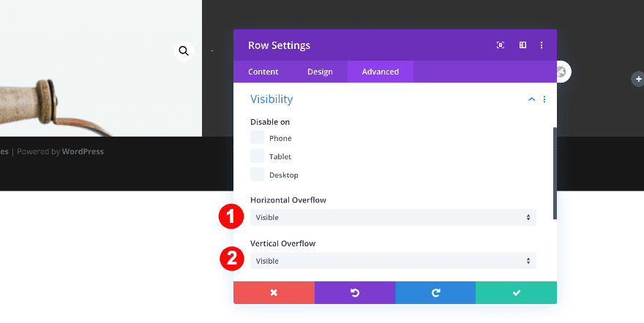Switch to the Design tab
This screenshot has height=323, width=644.
point(320,72)
